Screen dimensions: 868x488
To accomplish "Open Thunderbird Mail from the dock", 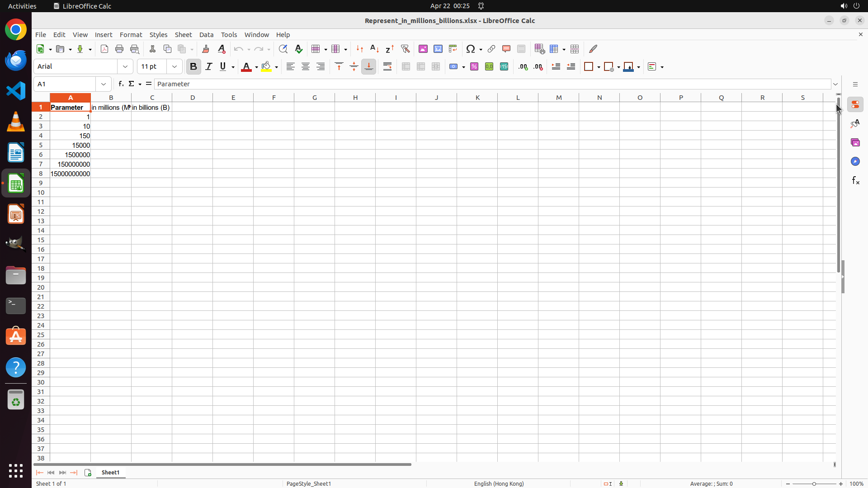I will pyautogui.click(x=16, y=60).
